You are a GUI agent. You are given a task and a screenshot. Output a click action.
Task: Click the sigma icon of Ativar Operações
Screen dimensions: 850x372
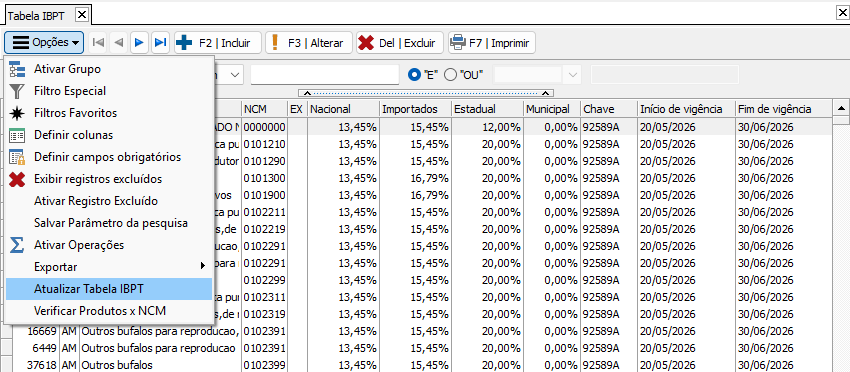[17, 245]
